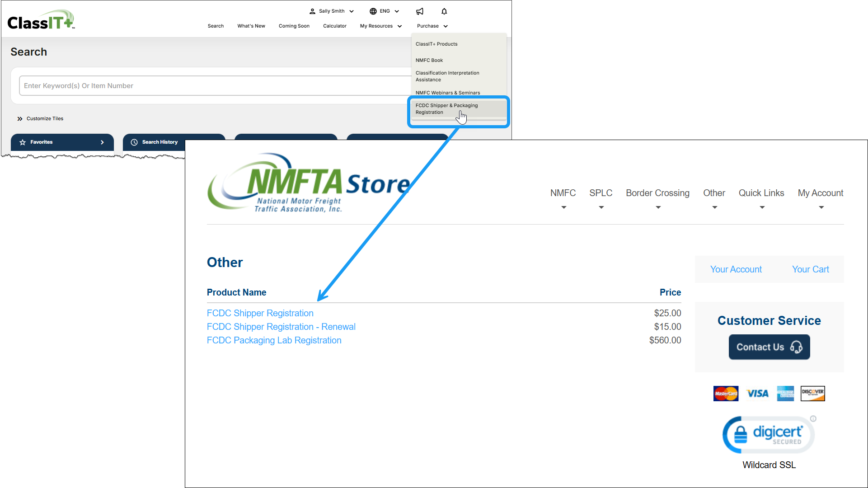This screenshot has width=868, height=488.
Task: Click the DigiCert Secured seal
Action: (x=768, y=434)
